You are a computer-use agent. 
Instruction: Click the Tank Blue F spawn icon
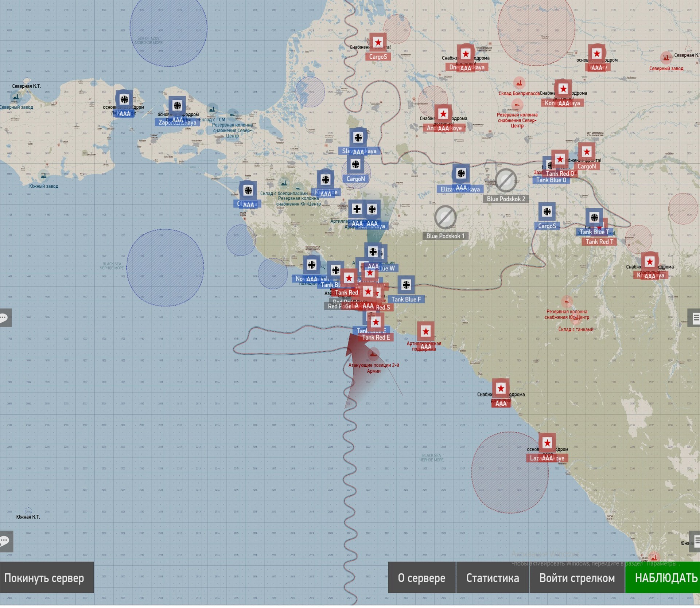[x=406, y=285]
